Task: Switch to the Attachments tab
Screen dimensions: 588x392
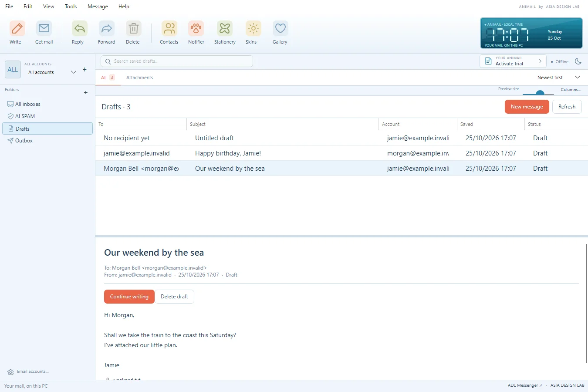Action: 140,78
